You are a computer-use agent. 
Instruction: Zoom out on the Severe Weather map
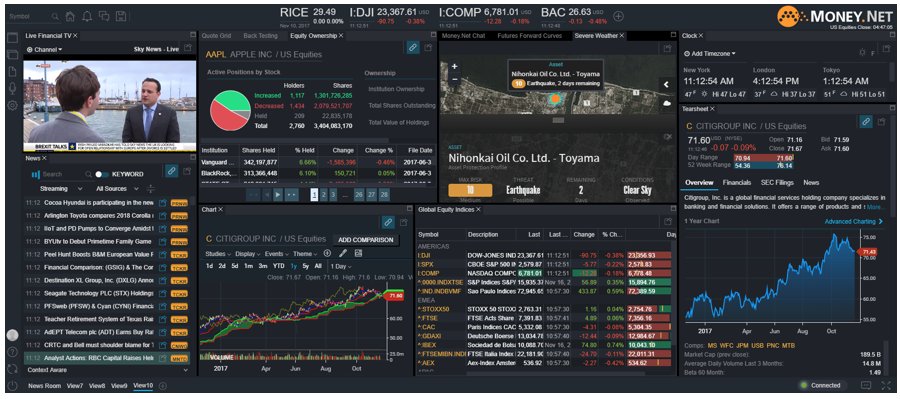pyautogui.click(x=454, y=79)
